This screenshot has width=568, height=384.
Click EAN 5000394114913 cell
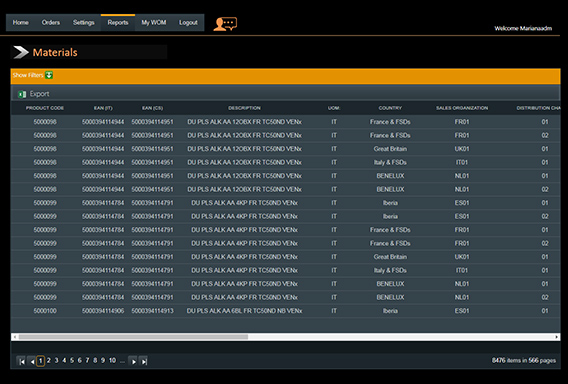point(152,311)
